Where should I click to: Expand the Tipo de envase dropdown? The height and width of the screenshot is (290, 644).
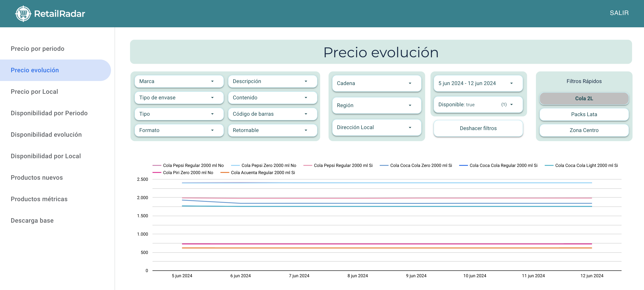179,98
